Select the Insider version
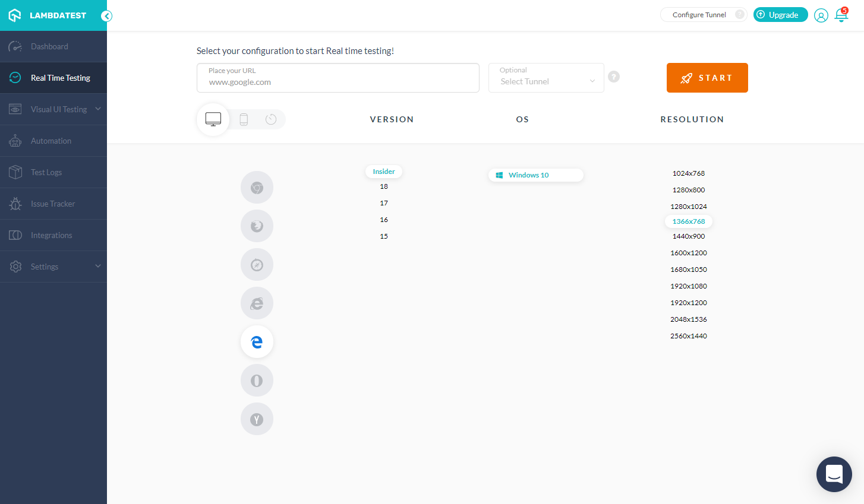Image resolution: width=864 pixels, height=504 pixels. click(x=384, y=172)
